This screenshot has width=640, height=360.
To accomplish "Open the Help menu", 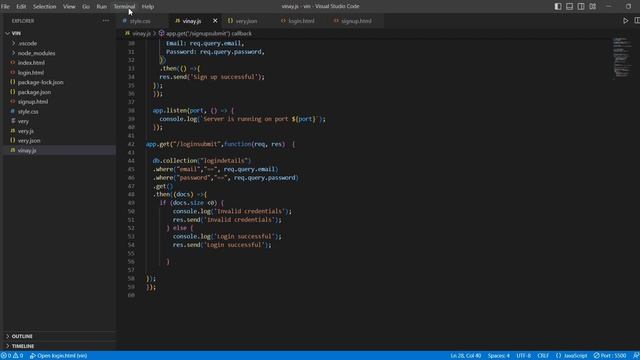I will [x=148, y=7].
